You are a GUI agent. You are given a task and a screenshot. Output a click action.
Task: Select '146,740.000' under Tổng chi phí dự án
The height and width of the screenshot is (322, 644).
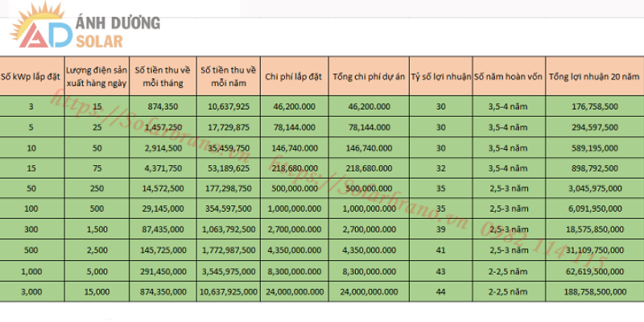click(x=369, y=148)
